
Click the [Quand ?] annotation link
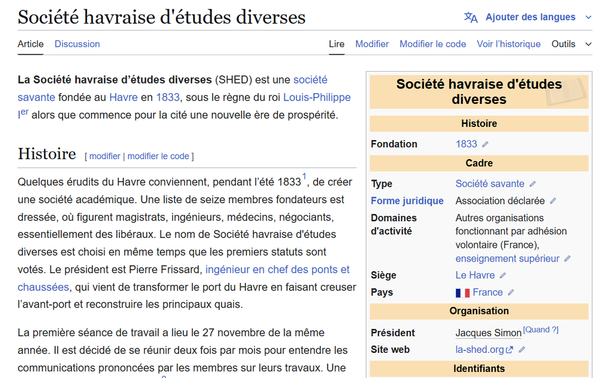pyautogui.click(x=540, y=330)
